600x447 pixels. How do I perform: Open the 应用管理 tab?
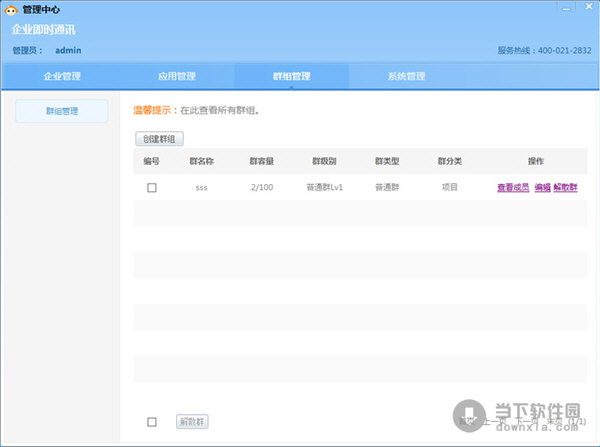(177, 76)
